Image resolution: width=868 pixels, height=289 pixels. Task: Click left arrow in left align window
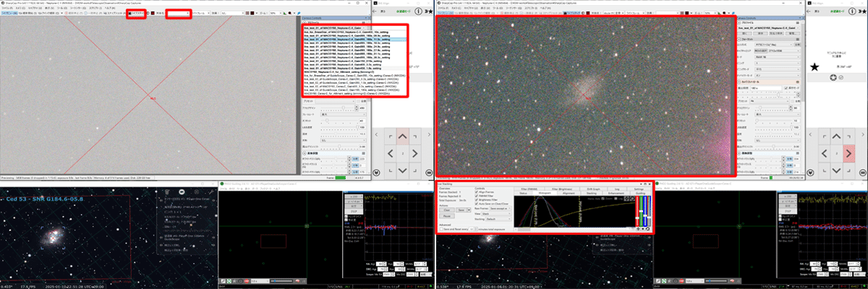(390, 153)
